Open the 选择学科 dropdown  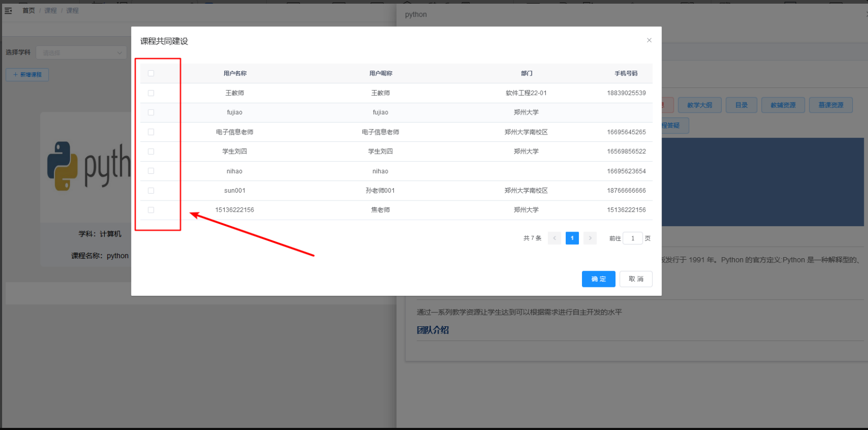pos(82,52)
